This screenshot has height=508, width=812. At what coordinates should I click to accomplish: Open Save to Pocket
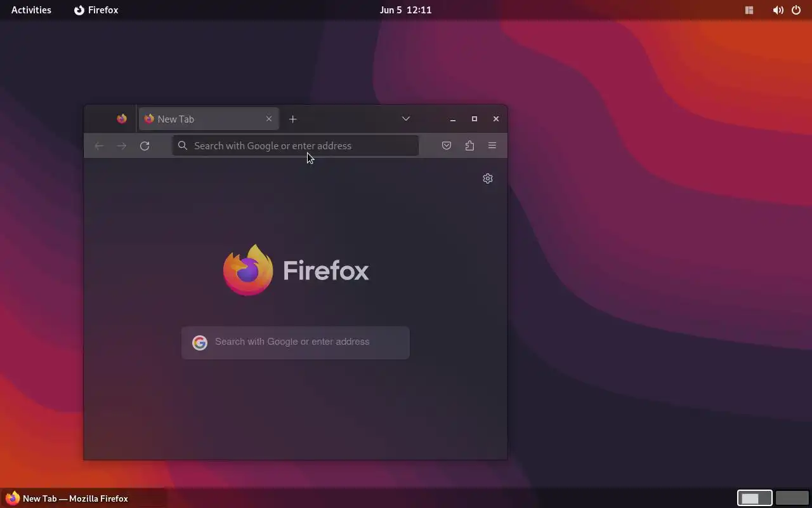[x=447, y=146]
